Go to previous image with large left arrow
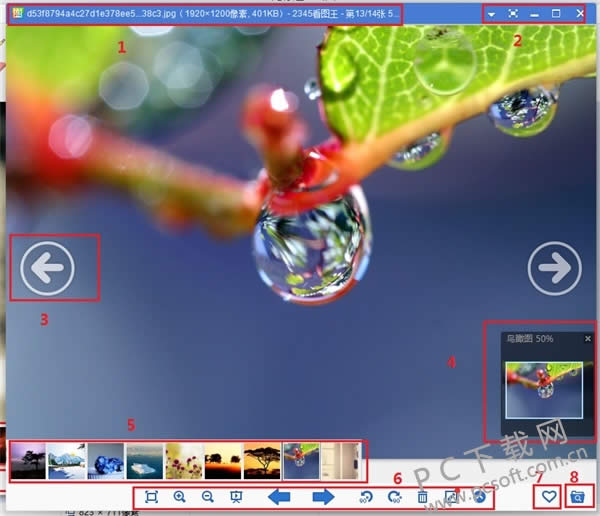This screenshot has width=600, height=516. [47, 268]
